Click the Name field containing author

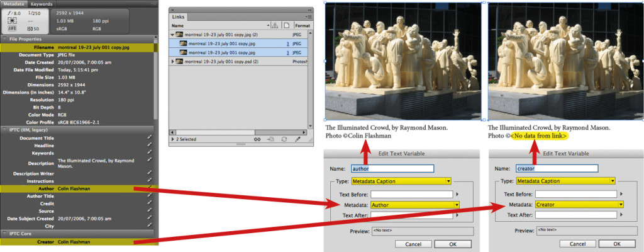[x=392, y=168]
